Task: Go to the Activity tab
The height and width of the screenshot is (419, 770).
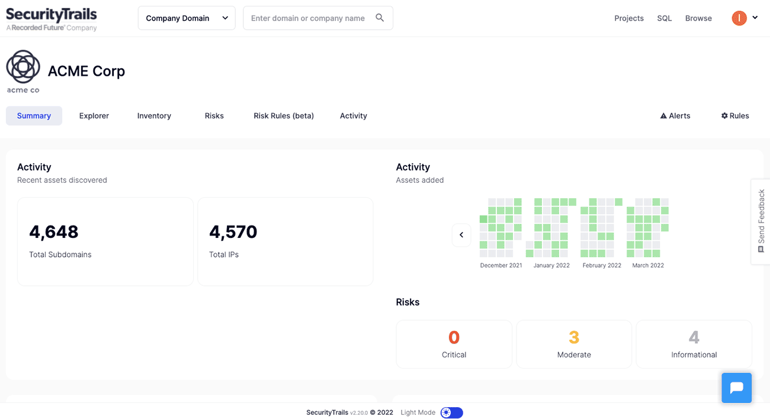Action: tap(353, 116)
